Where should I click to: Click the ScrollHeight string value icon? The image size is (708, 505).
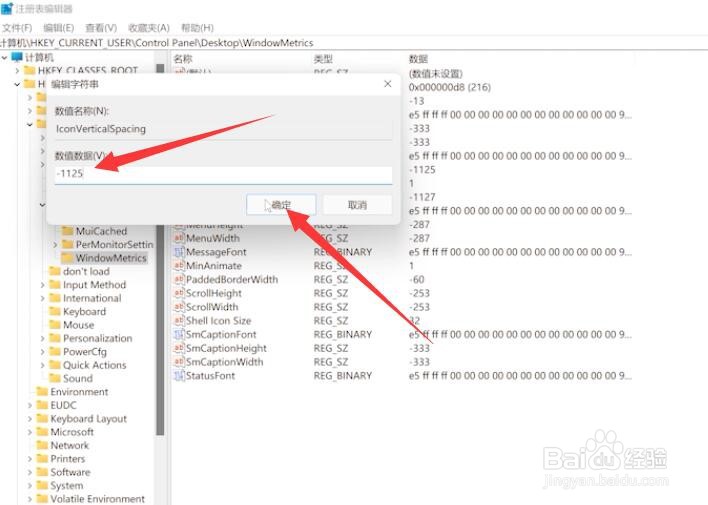coord(179,293)
